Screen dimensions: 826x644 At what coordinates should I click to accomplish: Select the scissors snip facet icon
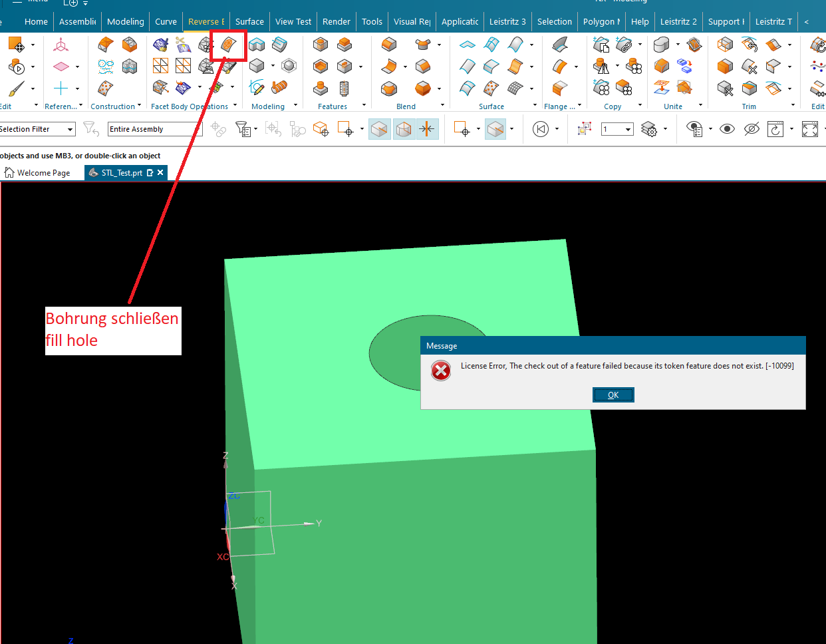(183, 45)
